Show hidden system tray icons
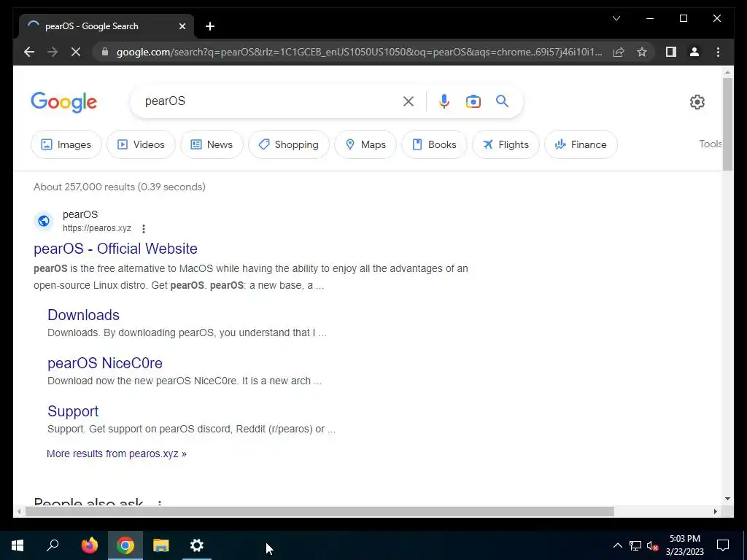Screen dimensions: 747x560 point(617,545)
